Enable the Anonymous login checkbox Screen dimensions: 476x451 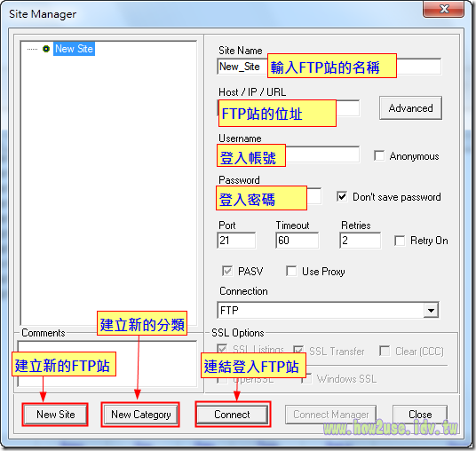pyautogui.click(x=379, y=156)
